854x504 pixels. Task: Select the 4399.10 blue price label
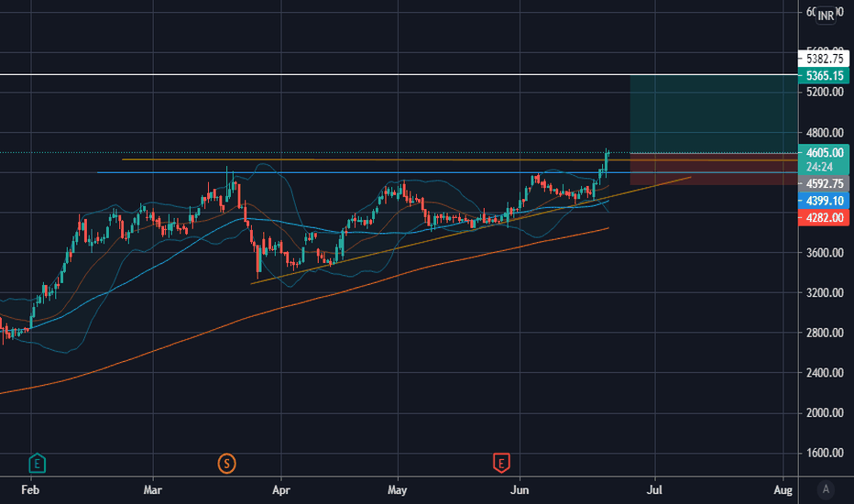(x=824, y=201)
